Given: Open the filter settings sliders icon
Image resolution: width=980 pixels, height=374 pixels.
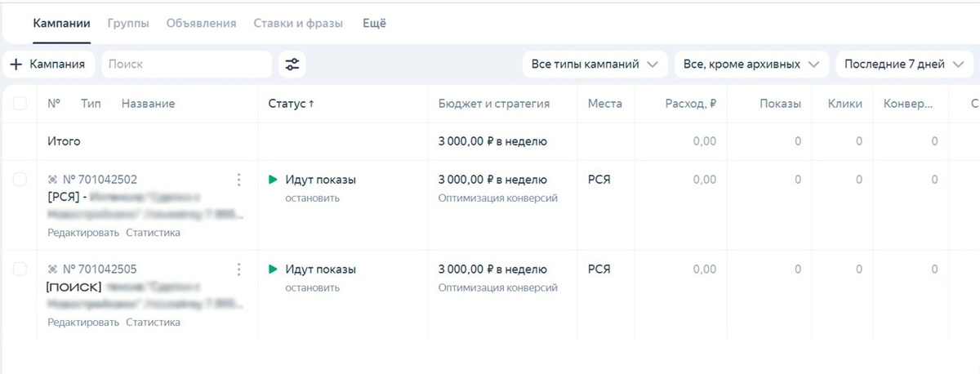Looking at the screenshot, I should click(292, 65).
